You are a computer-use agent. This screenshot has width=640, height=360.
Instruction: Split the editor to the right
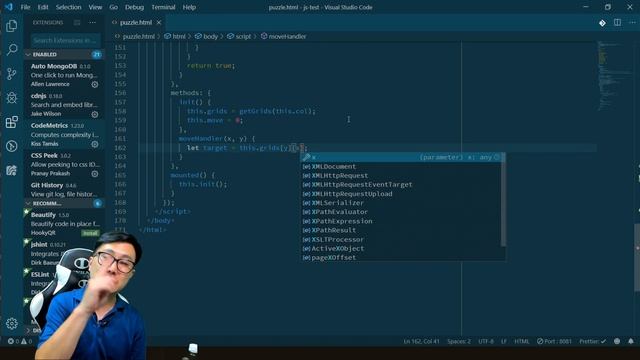(x=618, y=23)
